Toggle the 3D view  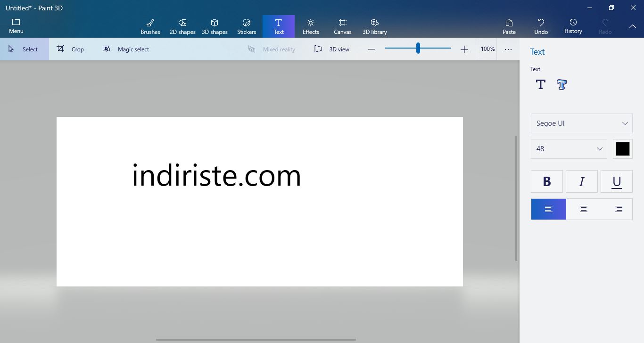pyautogui.click(x=332, y=49)
